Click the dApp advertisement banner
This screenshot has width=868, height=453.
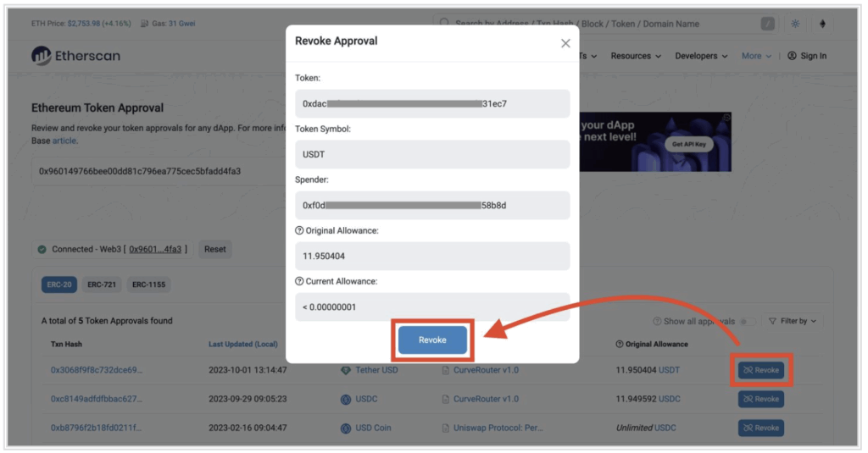pos(655,142)
